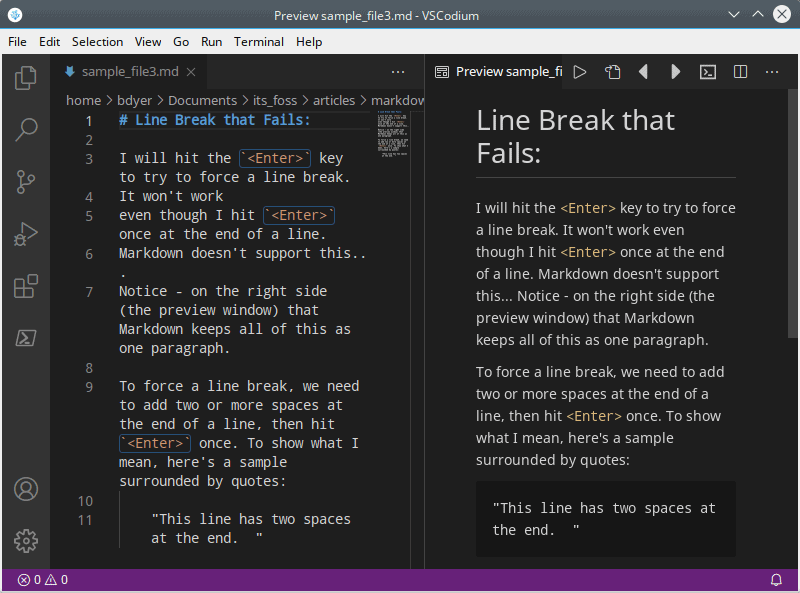Click the left arrow navigation icon

pyautogui.click(x=643, y=72)
